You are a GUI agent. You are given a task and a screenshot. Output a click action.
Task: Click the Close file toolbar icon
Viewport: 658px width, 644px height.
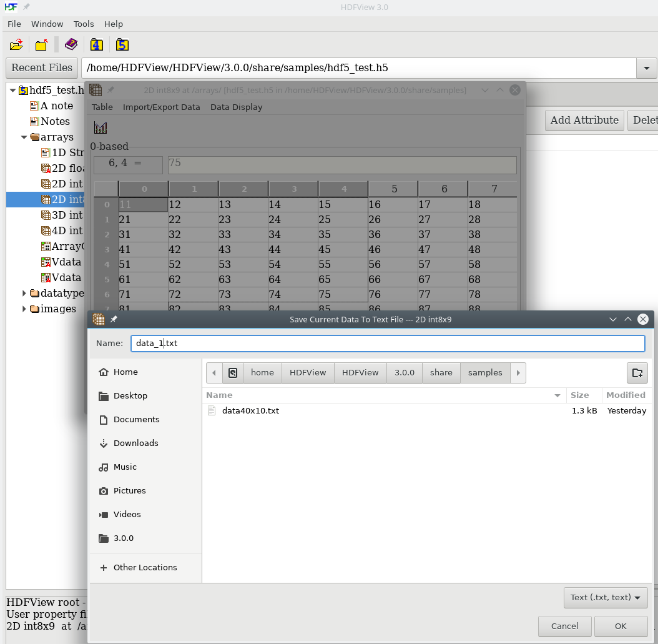coord(42,44)
